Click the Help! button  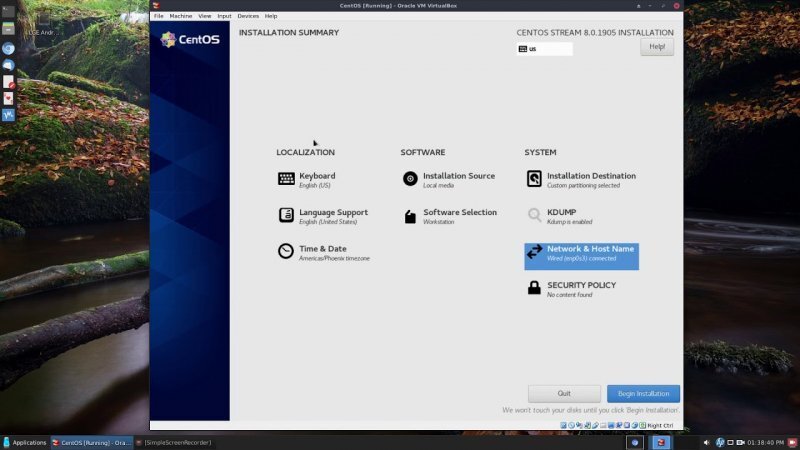(657, 47)
